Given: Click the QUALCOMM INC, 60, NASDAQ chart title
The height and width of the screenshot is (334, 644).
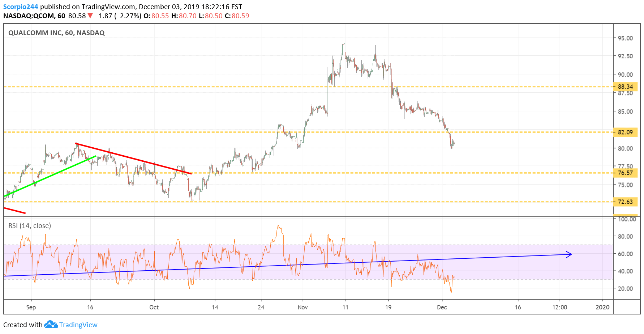Looking at the screenshot, I should (56, 33).
